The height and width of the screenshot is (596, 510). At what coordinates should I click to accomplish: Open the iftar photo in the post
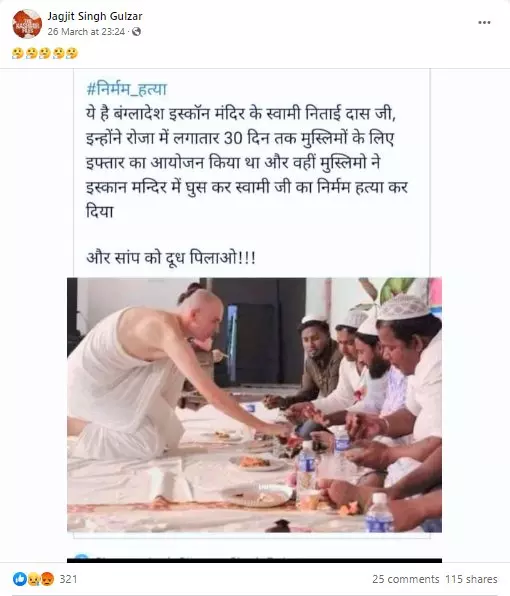pos(254,405)
